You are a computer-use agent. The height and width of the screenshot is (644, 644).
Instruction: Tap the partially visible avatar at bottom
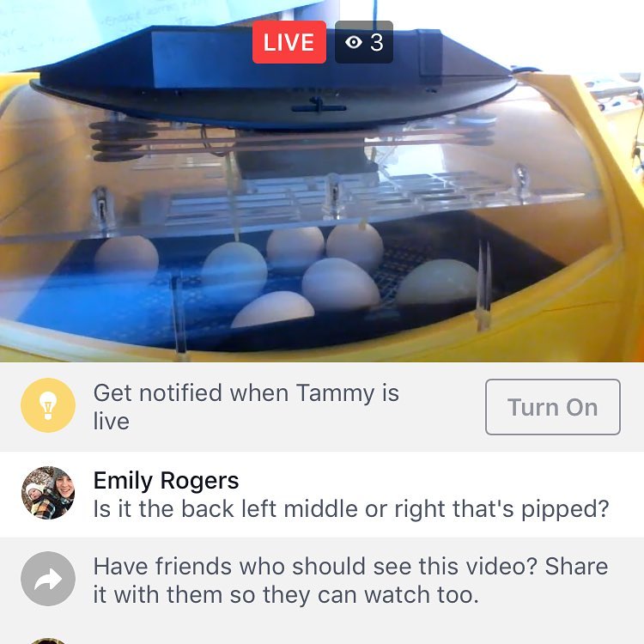[x=48, y=641]
